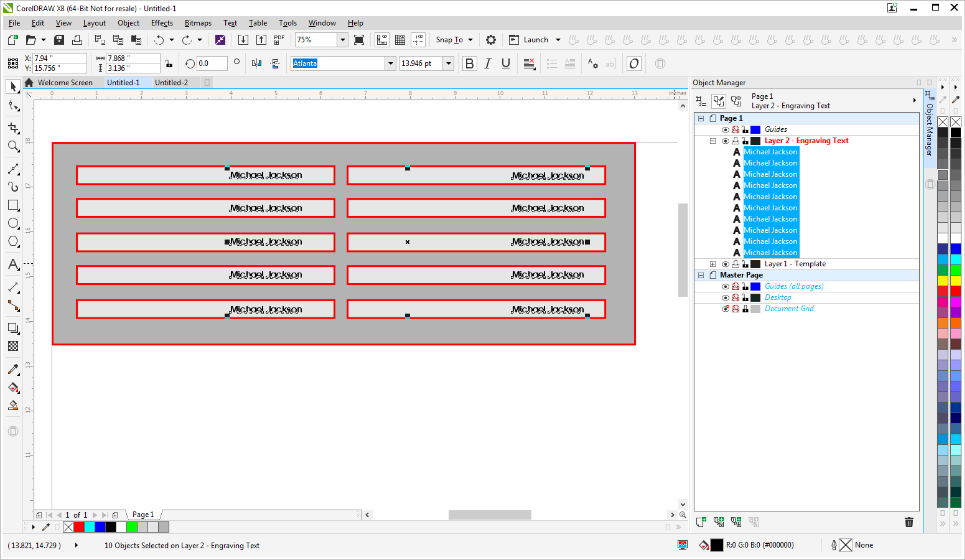Click the New Layer icon in Object Manager

tap(701, 522)
